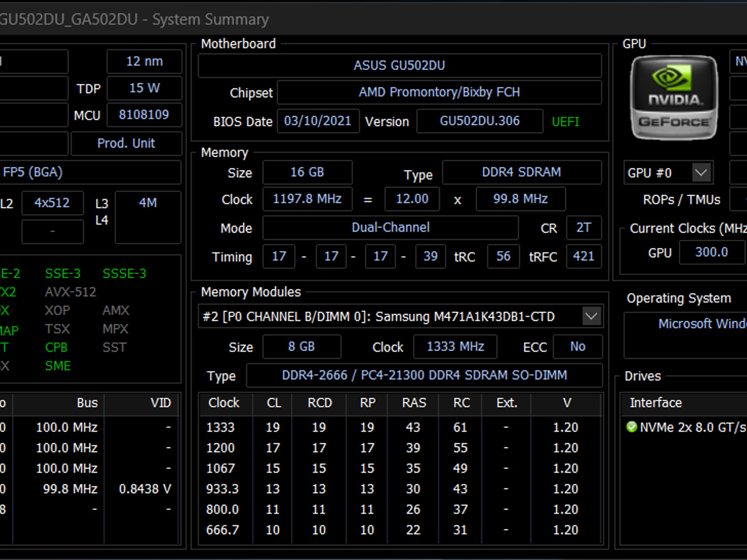Expand the memory module selection dropdown
Image resolution: width=747 pixels, height=560 pixels.
coord(591,316)
